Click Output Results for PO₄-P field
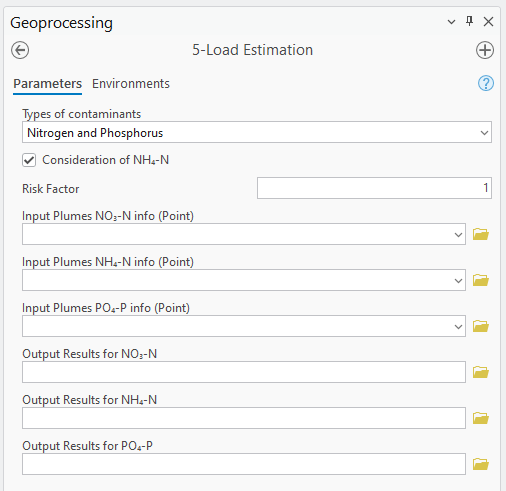Viewport: 506px width, 491px height. [x=244, y=464]
